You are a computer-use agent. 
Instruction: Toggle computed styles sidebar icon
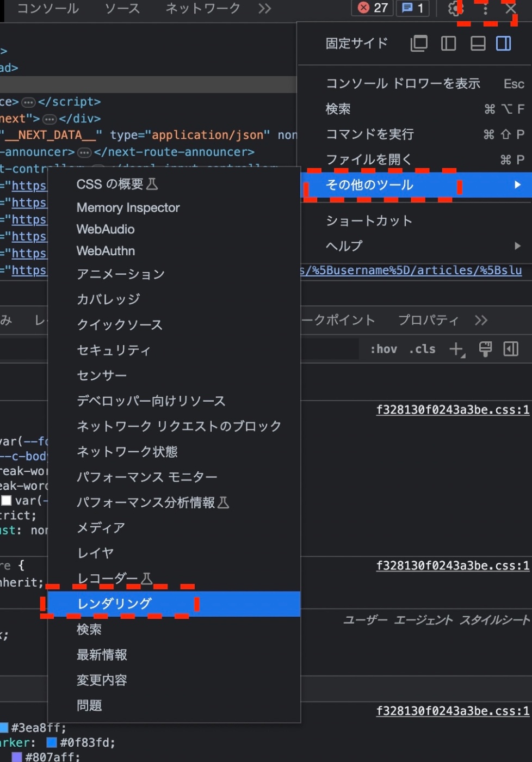[x=511, y=349]
